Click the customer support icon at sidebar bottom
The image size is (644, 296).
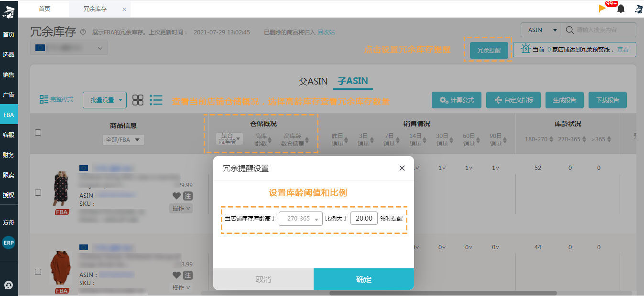(x=9, y=285)
